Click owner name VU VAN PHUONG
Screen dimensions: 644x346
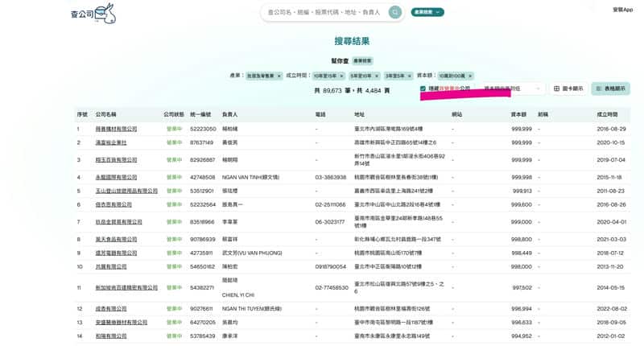tap(252, 253)
